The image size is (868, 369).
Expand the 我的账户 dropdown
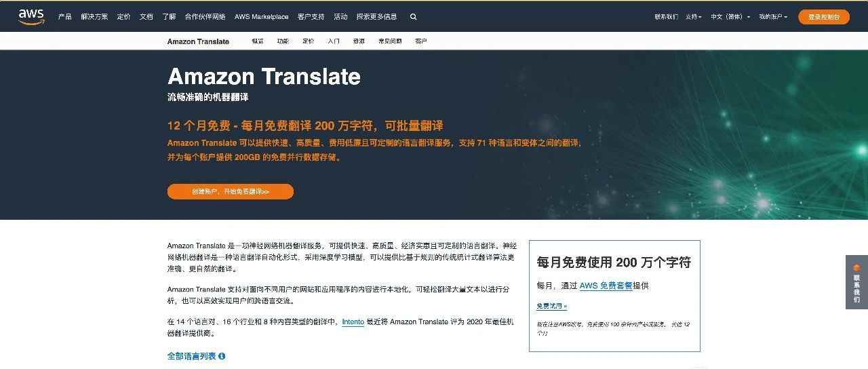[773, 17]
